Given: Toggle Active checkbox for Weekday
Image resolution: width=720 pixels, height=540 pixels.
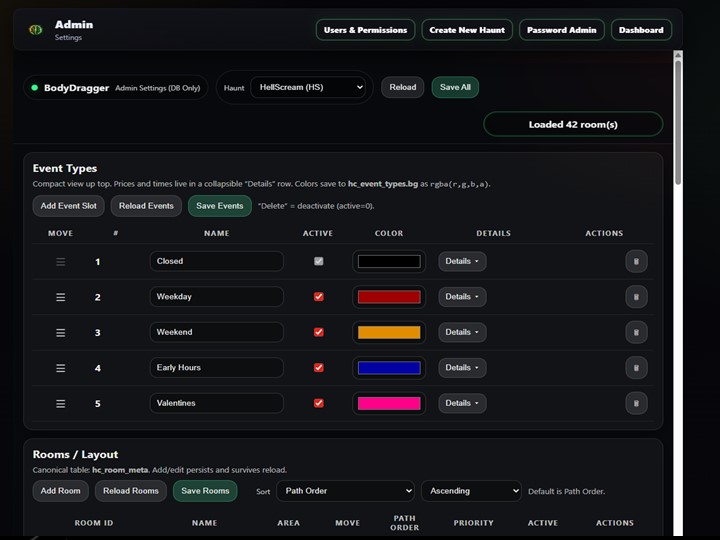Looking at the screenshot, I should [318, 297].
